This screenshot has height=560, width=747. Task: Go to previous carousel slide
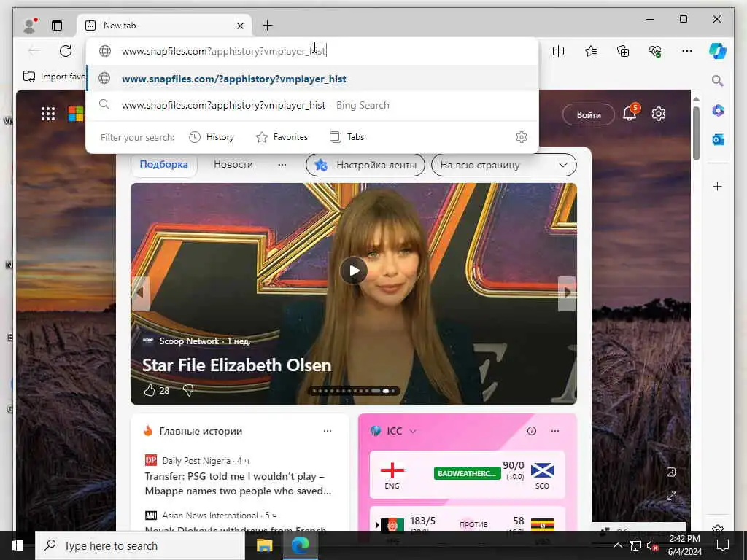pos(140,293)
